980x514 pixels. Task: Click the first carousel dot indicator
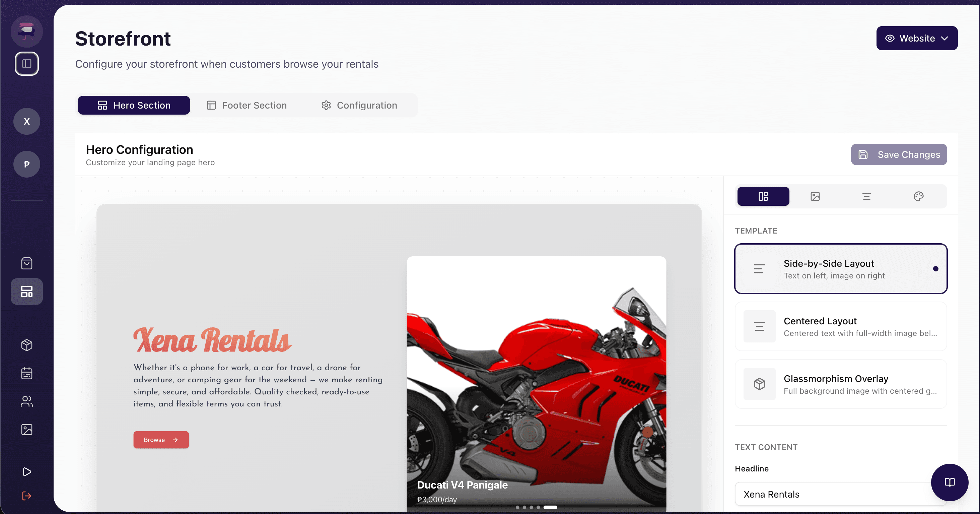pos(517,507)
